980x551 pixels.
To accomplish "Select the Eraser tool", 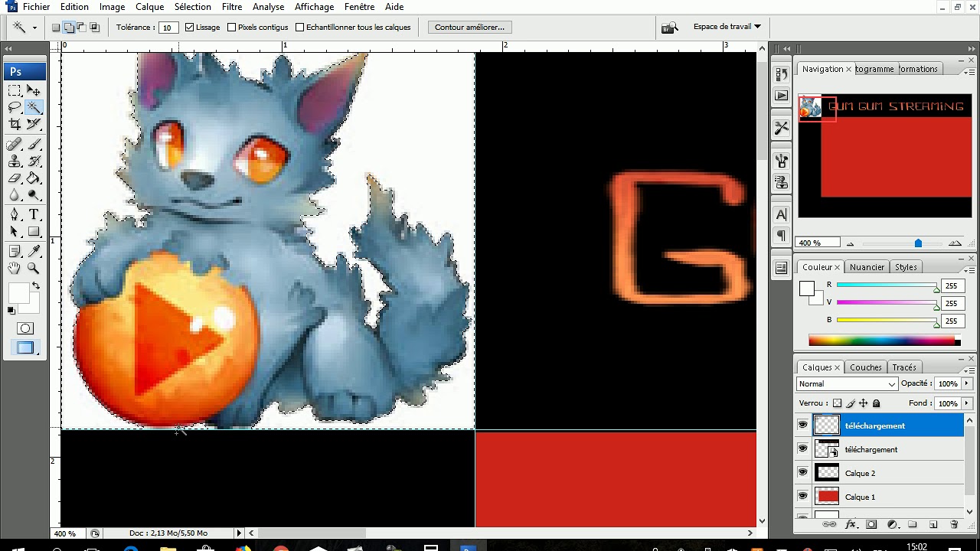I will (15, 178).
